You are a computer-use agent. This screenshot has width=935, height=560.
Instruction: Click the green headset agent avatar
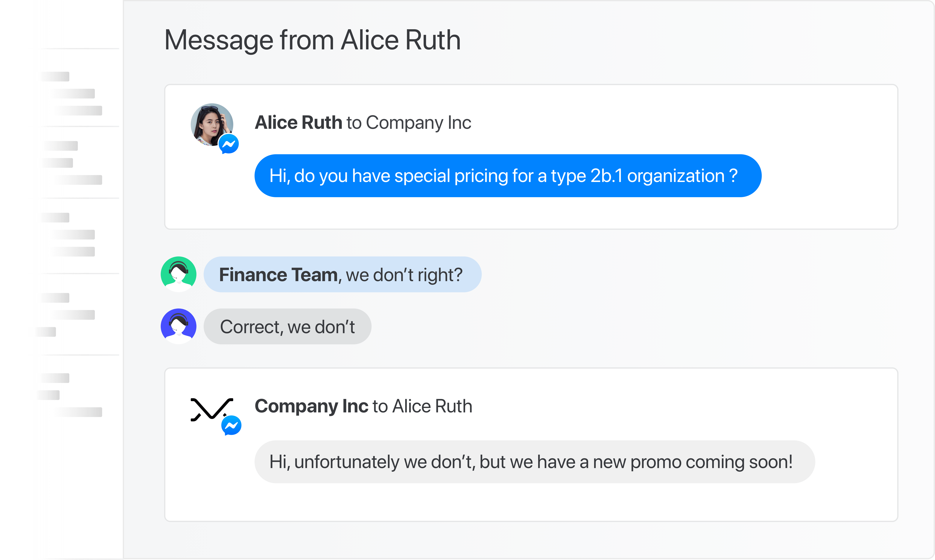point(179,274)
